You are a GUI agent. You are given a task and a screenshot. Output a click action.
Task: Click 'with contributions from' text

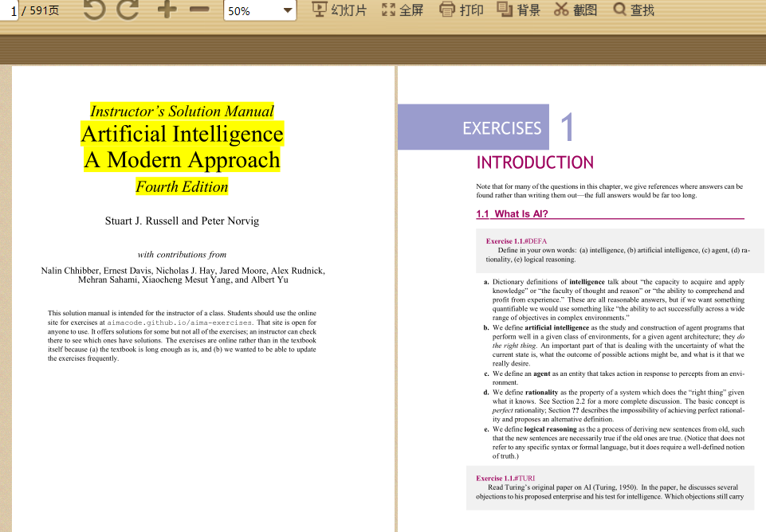point(183,255)
